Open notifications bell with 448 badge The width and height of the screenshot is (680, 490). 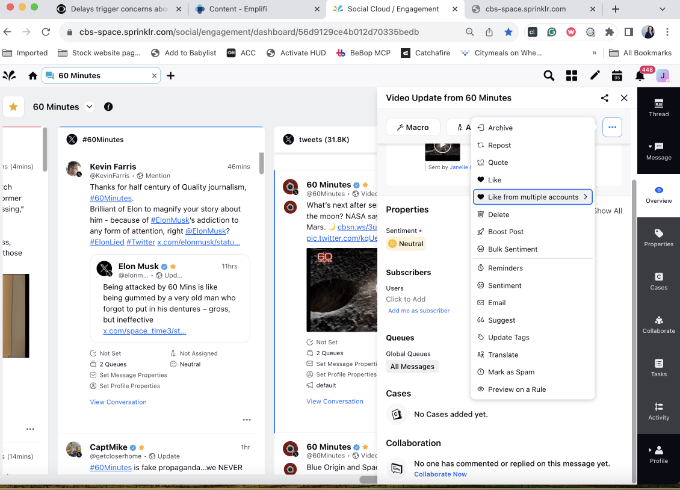click(640, 76)
